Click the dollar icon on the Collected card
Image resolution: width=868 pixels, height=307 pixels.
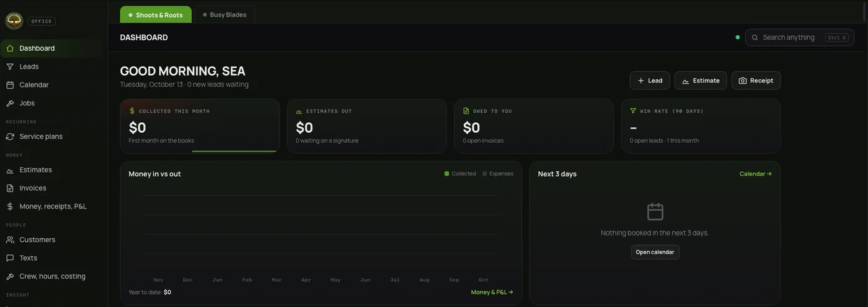(x=132, y=111)
